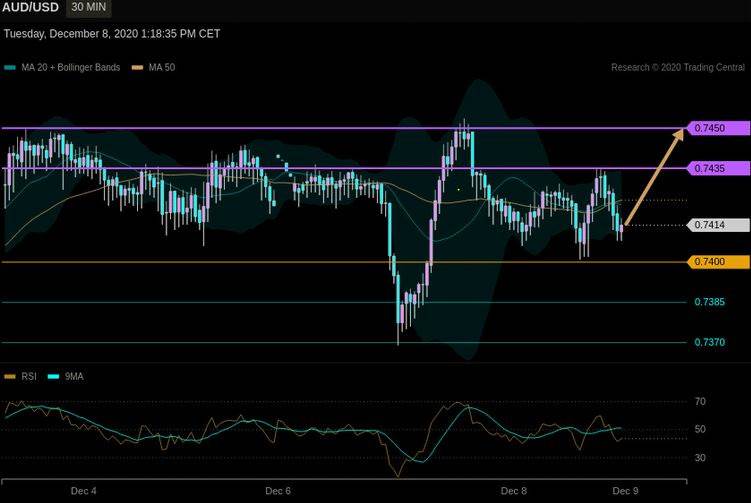Viewport: 751px width, 503px height.
Task: Select the 0.7435 resistance price tag
Action: 718,168
